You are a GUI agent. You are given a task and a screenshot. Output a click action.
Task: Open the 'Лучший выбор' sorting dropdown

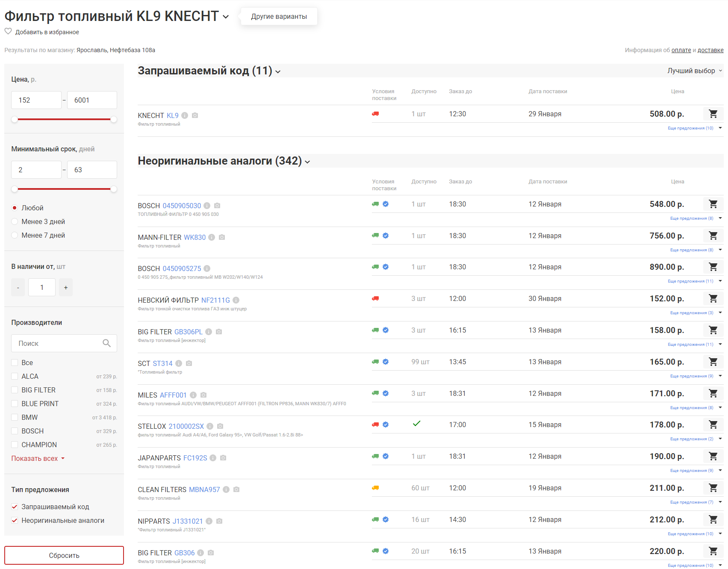tap(694, 71)
